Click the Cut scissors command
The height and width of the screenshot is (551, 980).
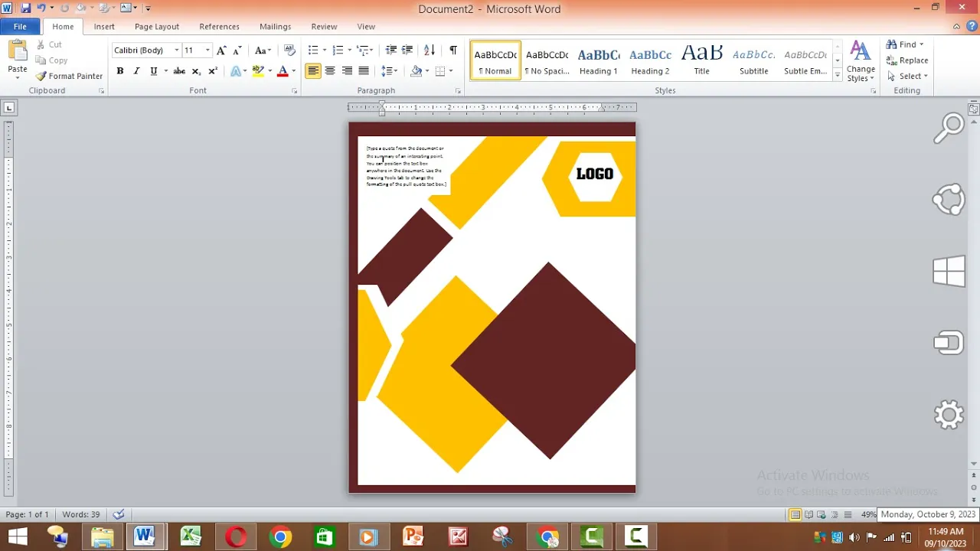pos(51,45)
